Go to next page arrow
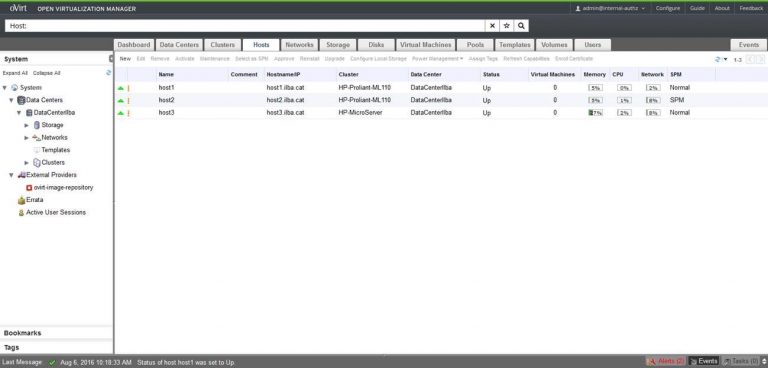Viewport: 768px width, 368px height. tap(760, 59)
